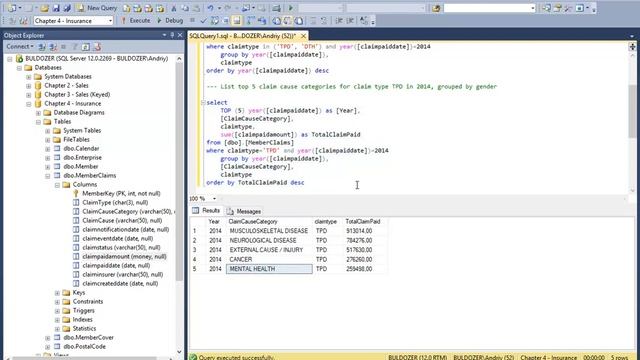Click Execute to run the query
This screenshot has height=360, width=640.
(136, 20)
